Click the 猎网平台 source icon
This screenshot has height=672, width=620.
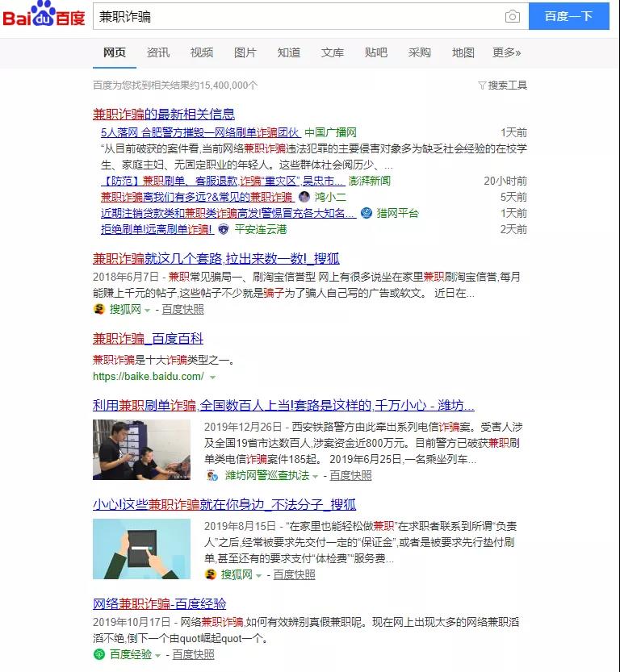[x=367, y=213]
